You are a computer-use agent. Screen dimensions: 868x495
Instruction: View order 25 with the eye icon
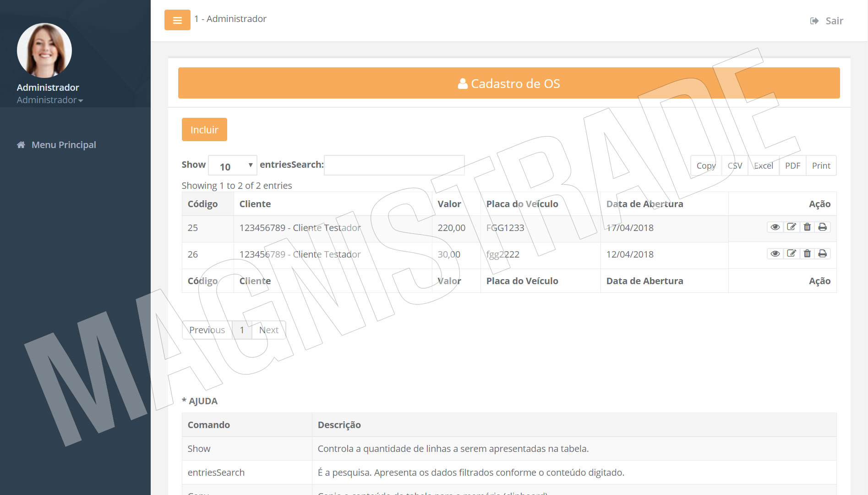coord(775,227)
